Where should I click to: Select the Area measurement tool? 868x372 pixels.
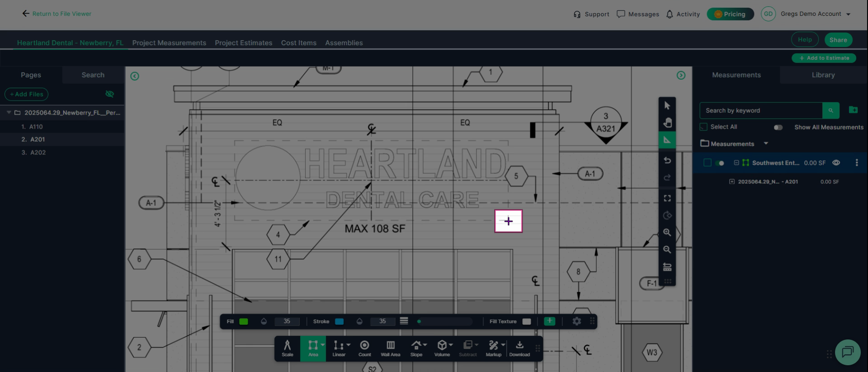click(313, 348)
